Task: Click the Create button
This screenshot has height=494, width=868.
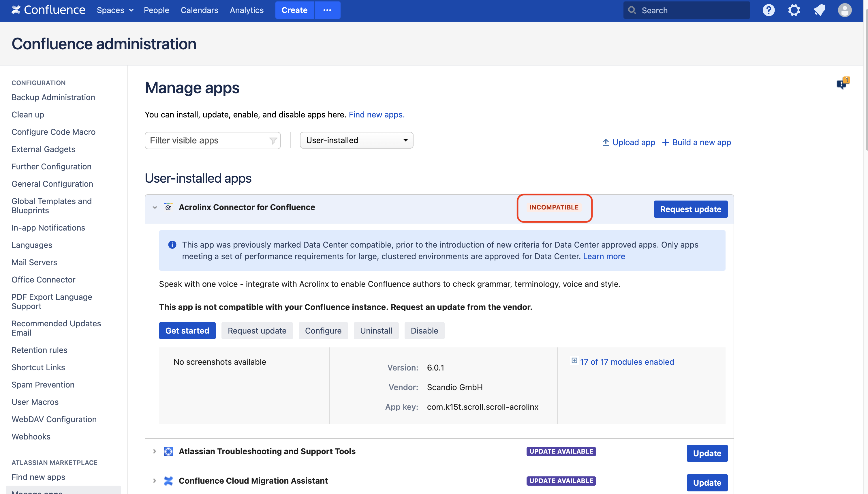Action: [294, 10]
